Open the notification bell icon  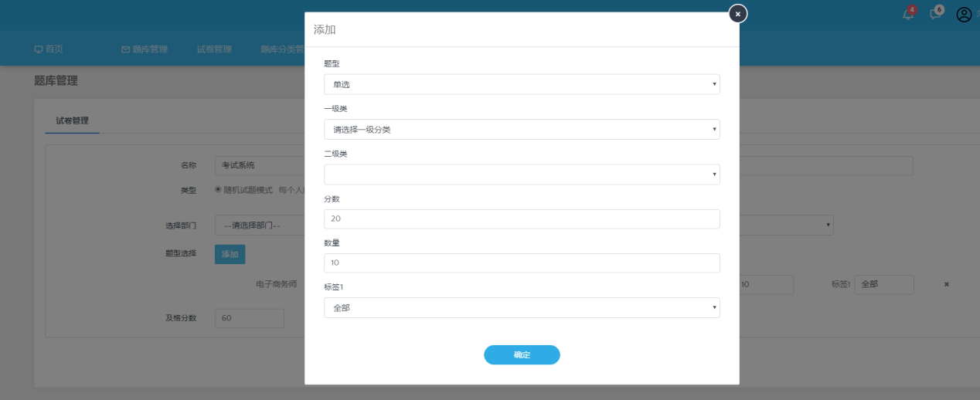click(x=908, y=15)
